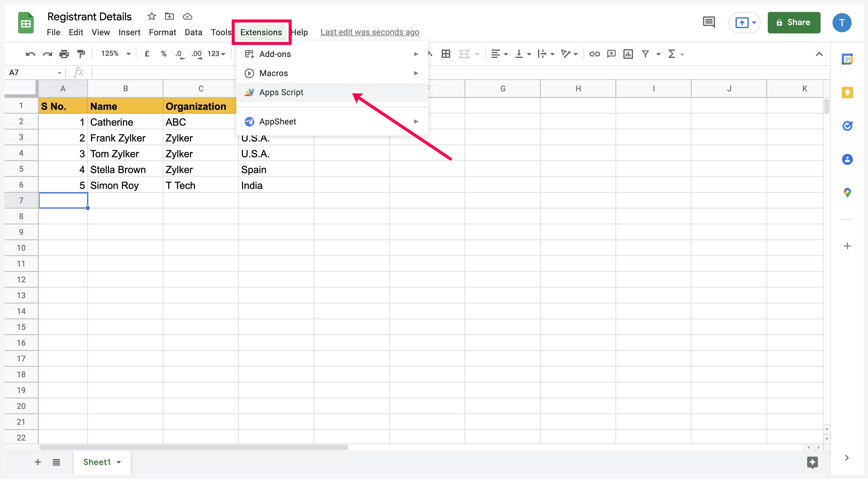Click the Insert link icon
Image resolution: width=868 pixels, height=479 pixels.
[594, 54]
